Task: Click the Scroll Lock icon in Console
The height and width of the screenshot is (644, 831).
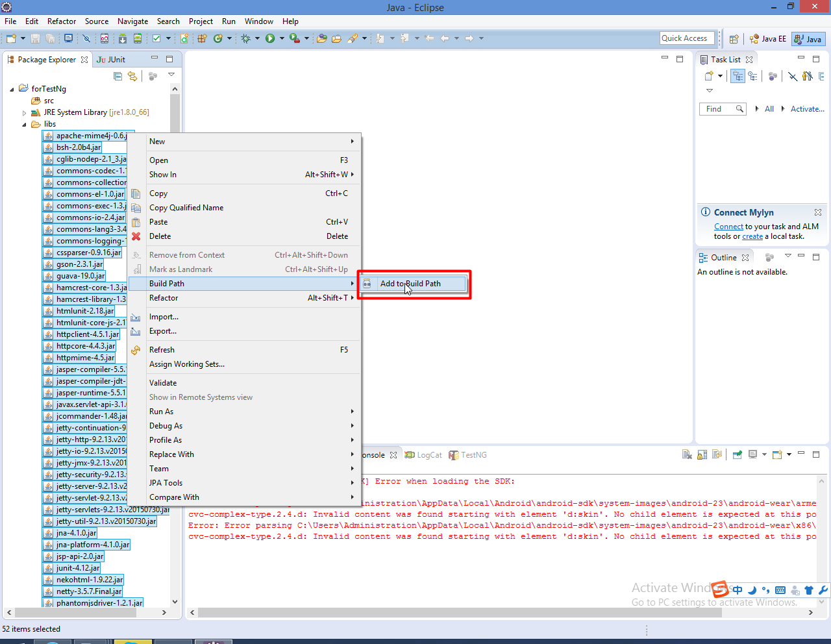Action: [x=702, y=454]
